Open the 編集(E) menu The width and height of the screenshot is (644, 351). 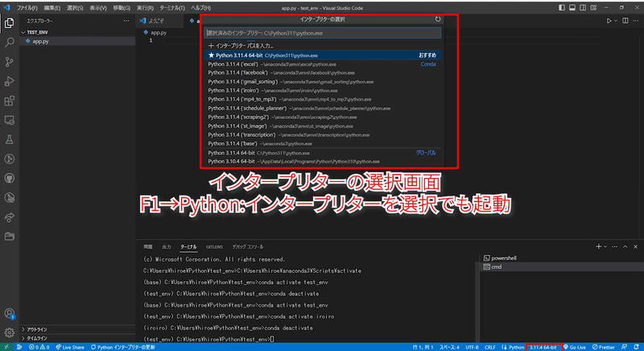coord(52,8)
